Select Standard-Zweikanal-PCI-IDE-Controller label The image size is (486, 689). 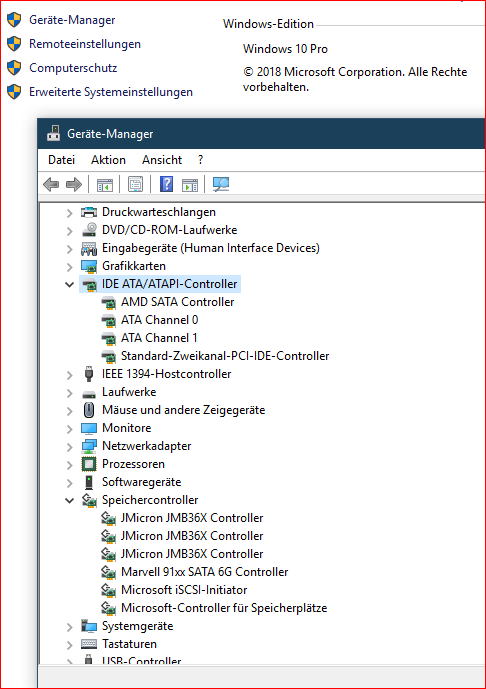coord(225,356)
